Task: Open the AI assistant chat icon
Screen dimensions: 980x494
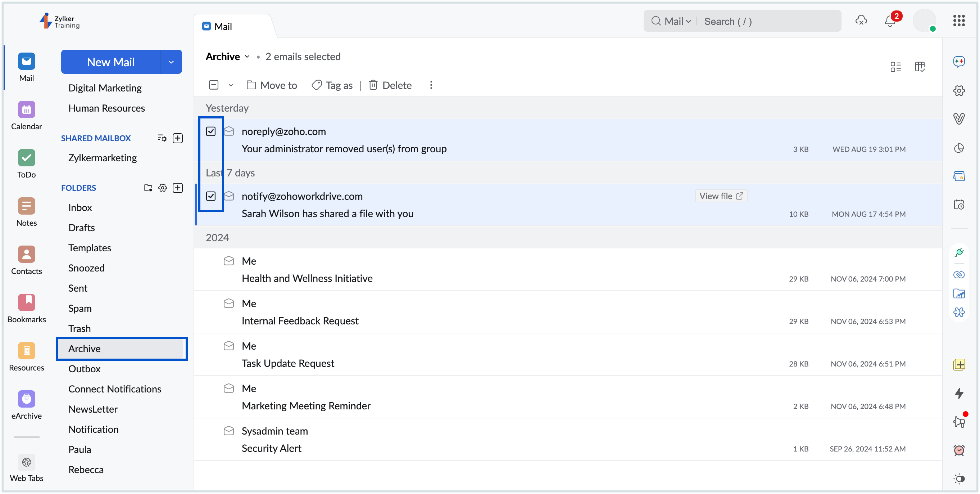Action: [x=959, y=61]
